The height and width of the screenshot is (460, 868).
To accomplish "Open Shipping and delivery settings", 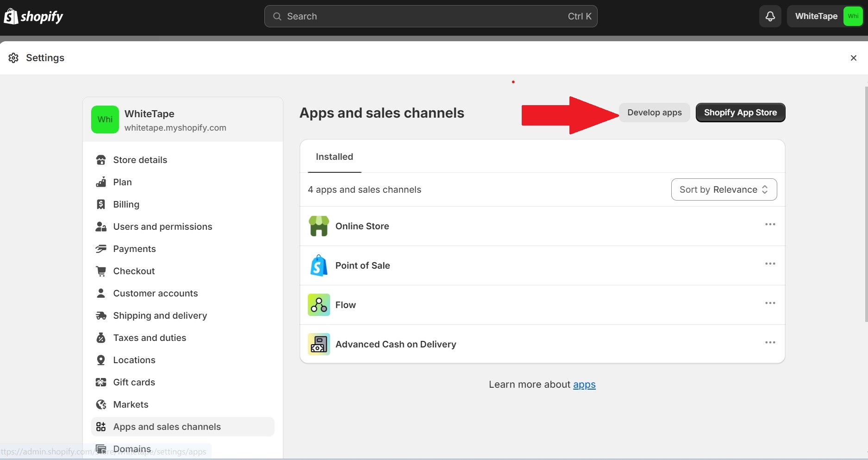I will 182,315.
